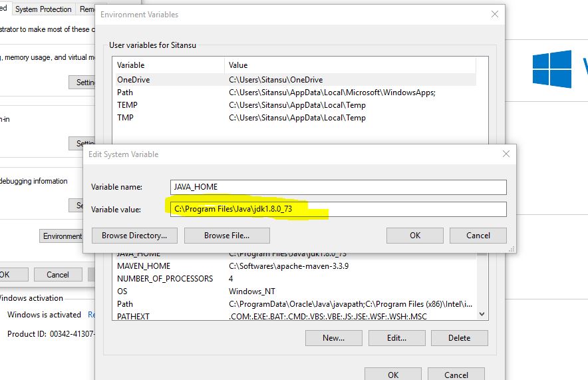
Task: Cancel the System Properties window
Action: (58, 275)
